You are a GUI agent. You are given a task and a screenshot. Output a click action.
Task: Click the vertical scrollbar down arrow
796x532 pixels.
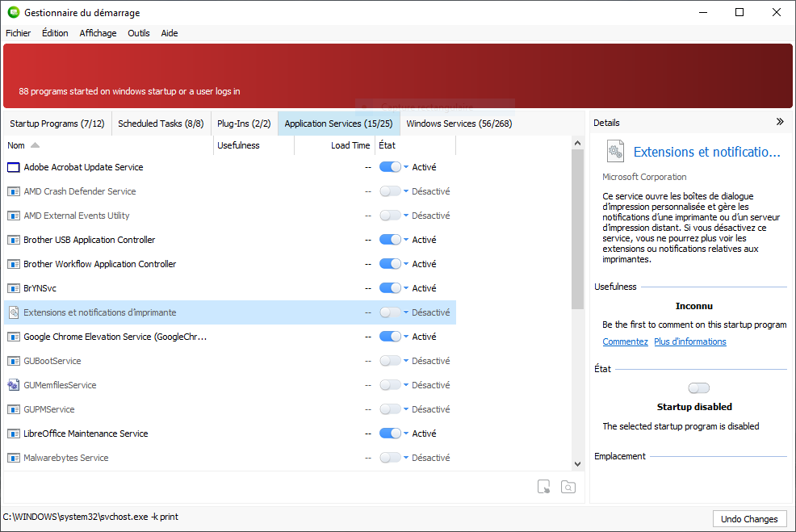click(x=577, y=464)
